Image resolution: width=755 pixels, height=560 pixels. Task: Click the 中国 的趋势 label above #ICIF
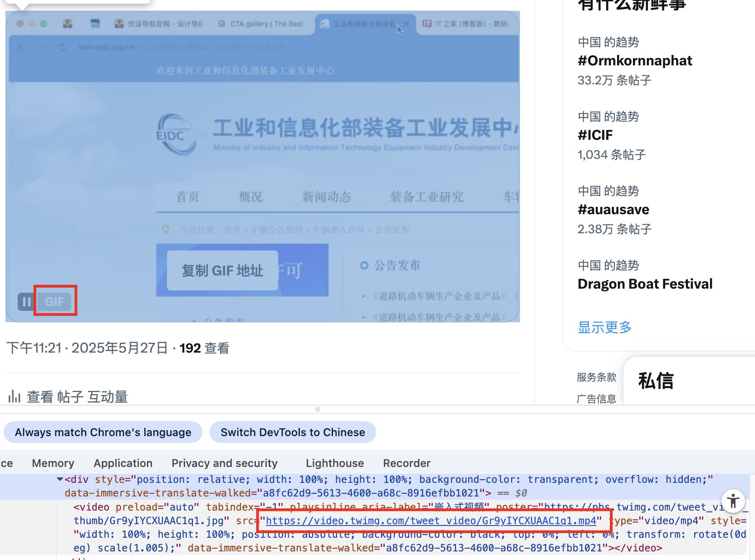coord(608,117)
